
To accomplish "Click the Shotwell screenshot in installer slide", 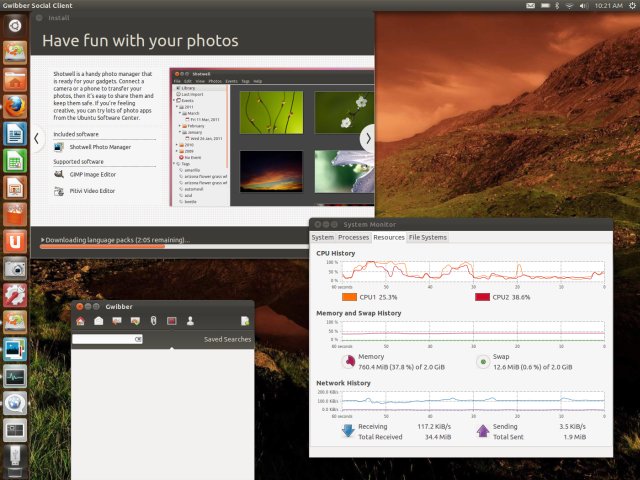I will pyautogui.click(x=272, y=137).
